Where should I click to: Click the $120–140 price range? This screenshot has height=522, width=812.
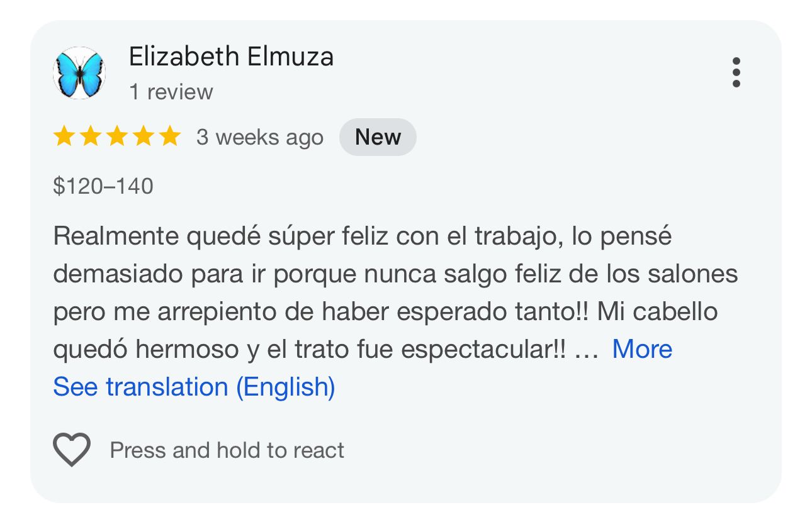click(x=103, y=186)
